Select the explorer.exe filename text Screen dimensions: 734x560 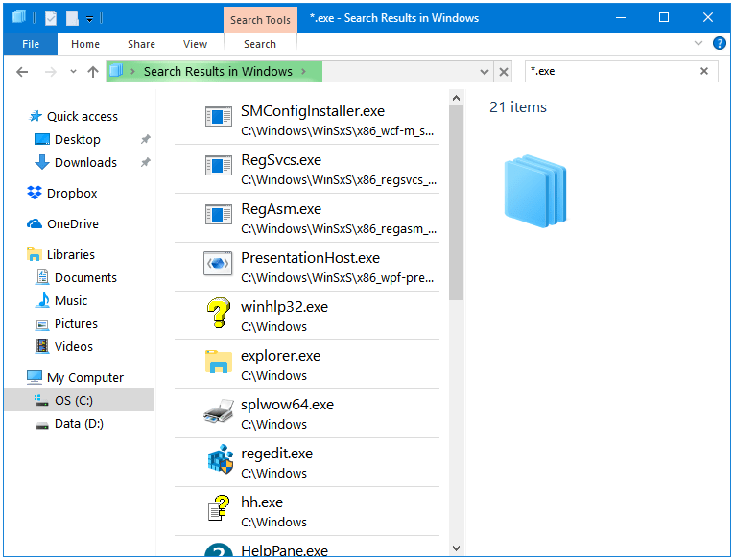pos(280,356)
